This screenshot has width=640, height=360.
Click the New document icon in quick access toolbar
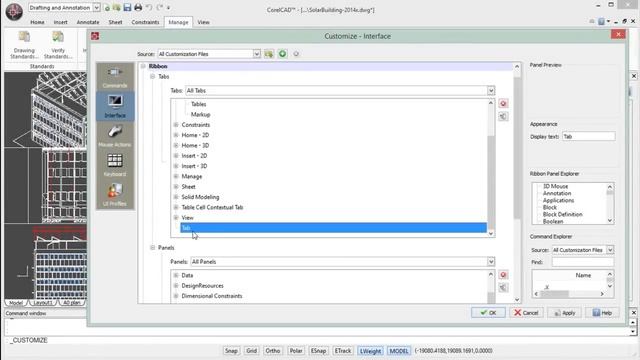click(107, 8)
